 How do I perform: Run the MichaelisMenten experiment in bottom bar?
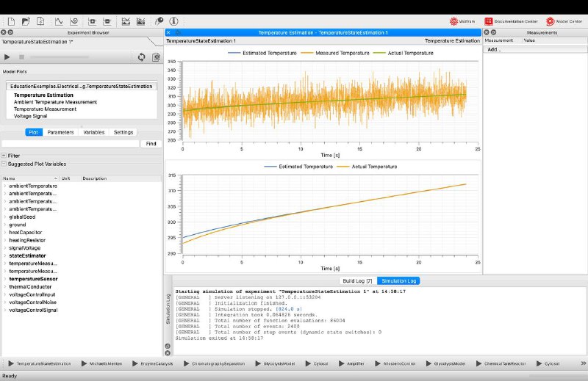click(101, 363)
